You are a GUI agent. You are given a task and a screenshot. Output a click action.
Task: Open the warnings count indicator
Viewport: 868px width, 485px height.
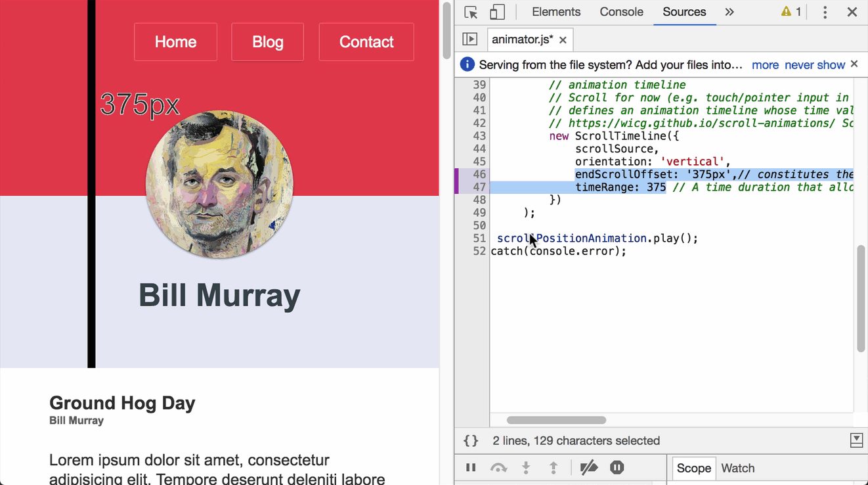click(x=791, y=12)
